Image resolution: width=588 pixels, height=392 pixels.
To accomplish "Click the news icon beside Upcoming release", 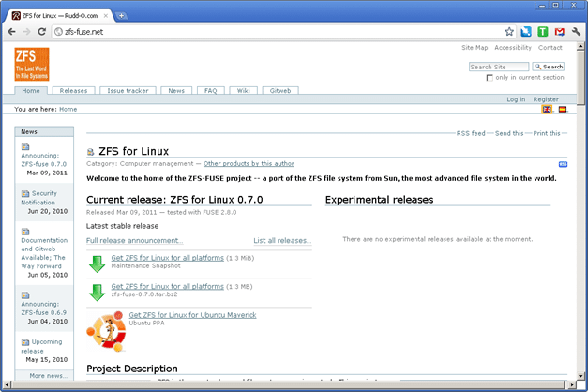I will coord(25,342).
